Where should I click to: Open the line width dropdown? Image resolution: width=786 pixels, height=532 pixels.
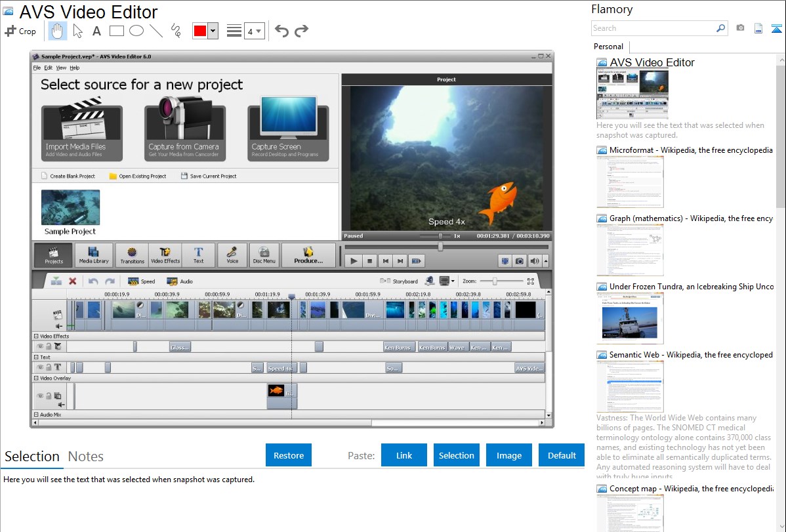(254, 31)
